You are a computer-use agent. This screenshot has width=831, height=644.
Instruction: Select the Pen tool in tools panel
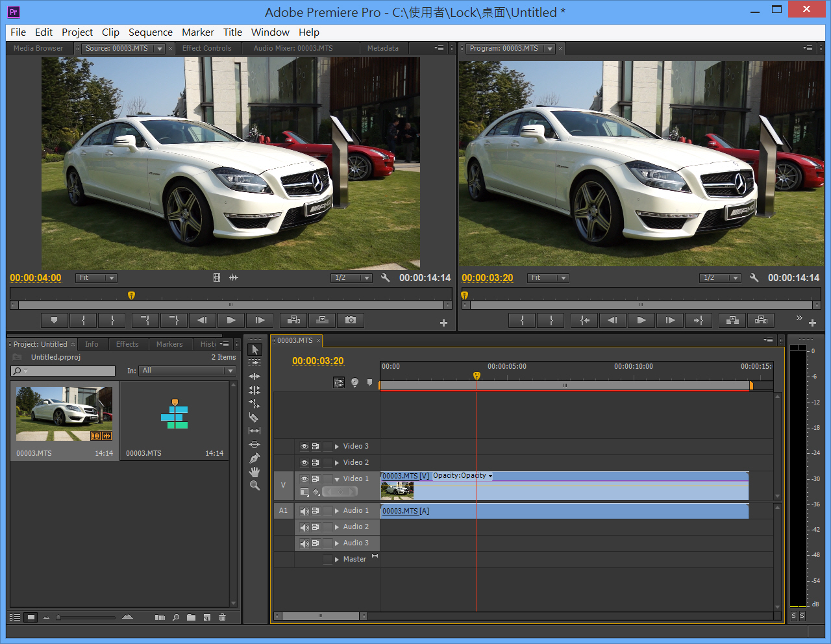click(254, 458)
